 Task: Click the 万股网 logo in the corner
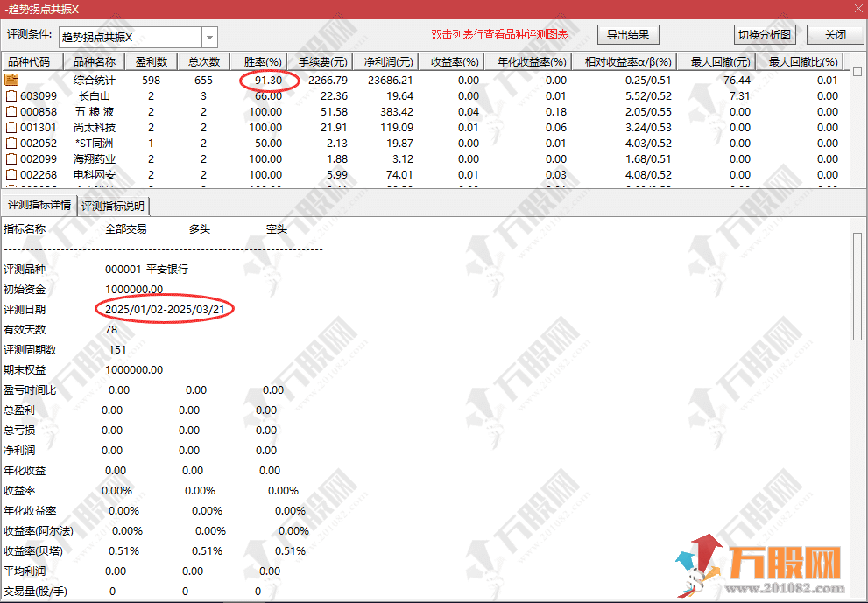(760, 564)
